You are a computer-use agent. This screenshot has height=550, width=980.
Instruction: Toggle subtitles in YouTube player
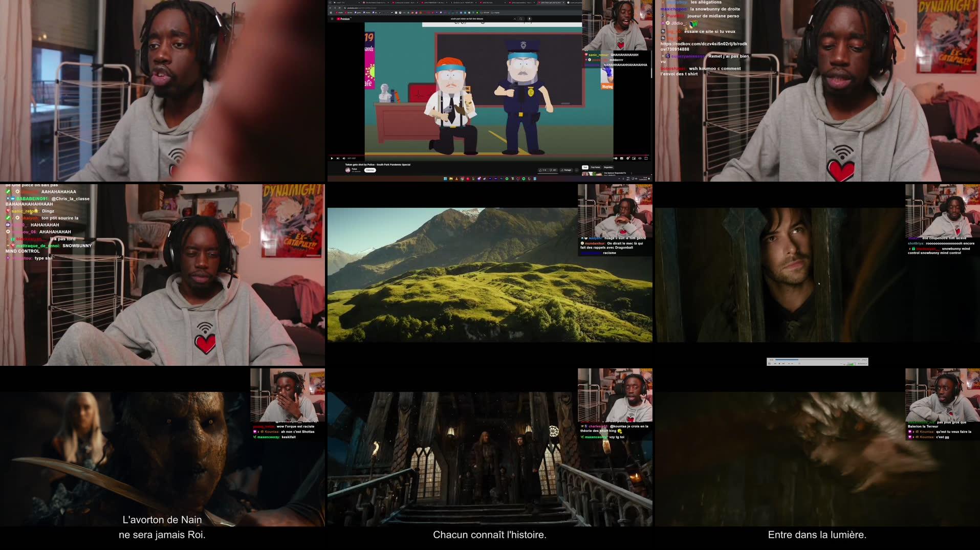coord(622,158)
